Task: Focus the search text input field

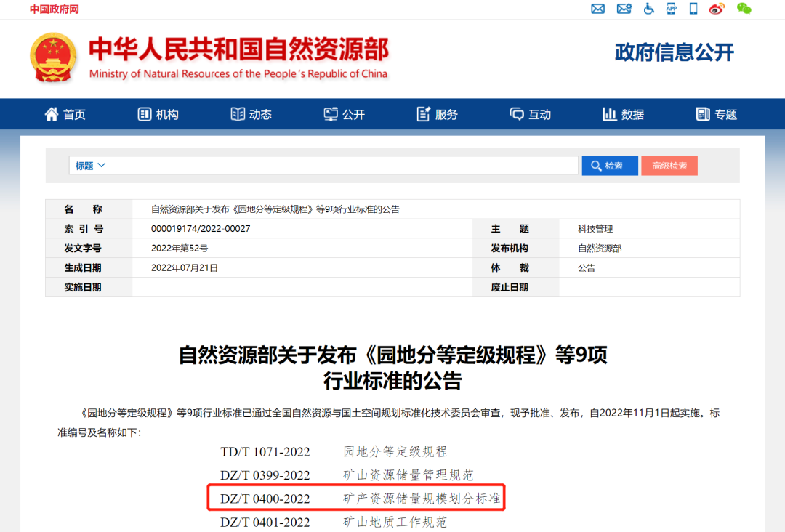Action: pos(342,166)
